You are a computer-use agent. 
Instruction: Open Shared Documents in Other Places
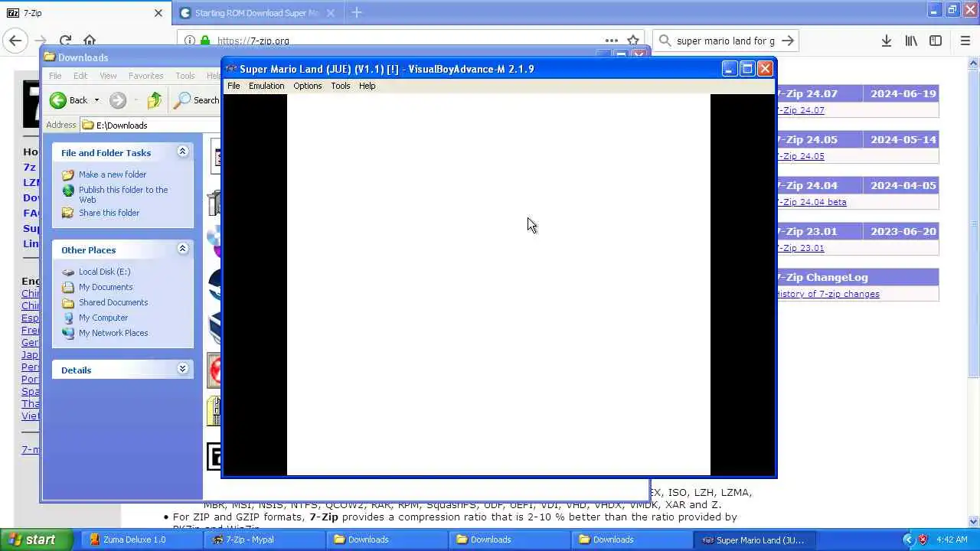(x=113, y=302)
